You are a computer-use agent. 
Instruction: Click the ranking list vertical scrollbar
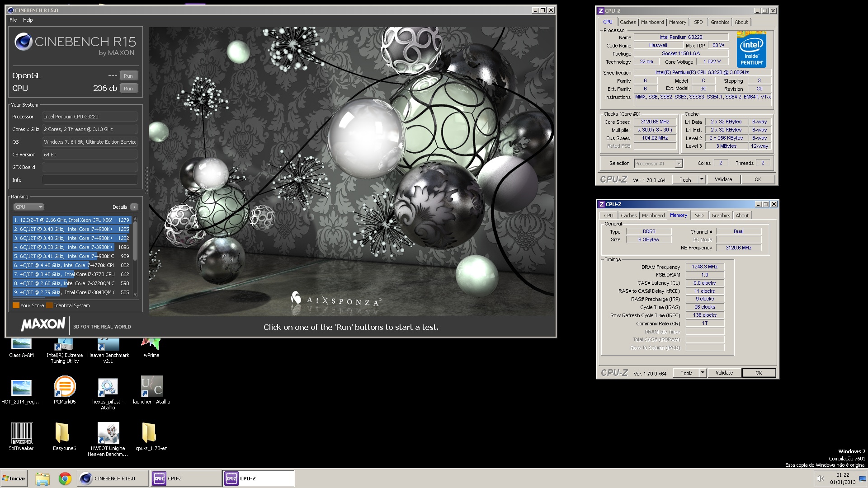pyautogui.click(x=135, y=256)
